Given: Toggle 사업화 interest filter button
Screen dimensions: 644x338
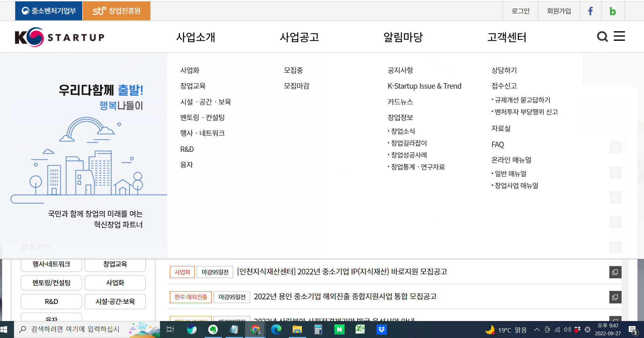Looking at the screenshot, I should click(115, 283).
